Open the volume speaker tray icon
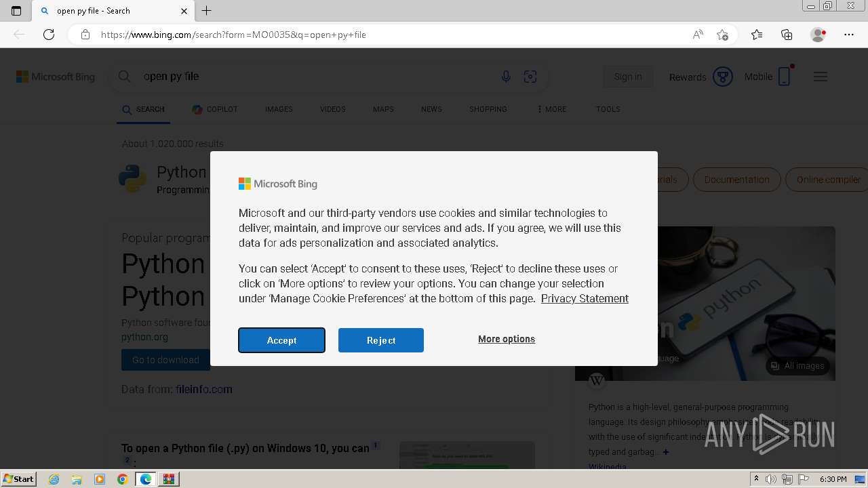Viewport: 868px width, 488px height. point(771,479)
